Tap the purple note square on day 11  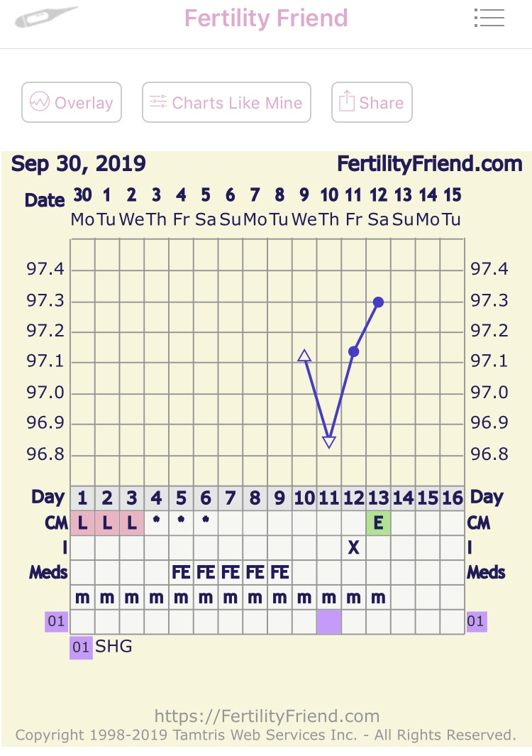tap(329, 622)
